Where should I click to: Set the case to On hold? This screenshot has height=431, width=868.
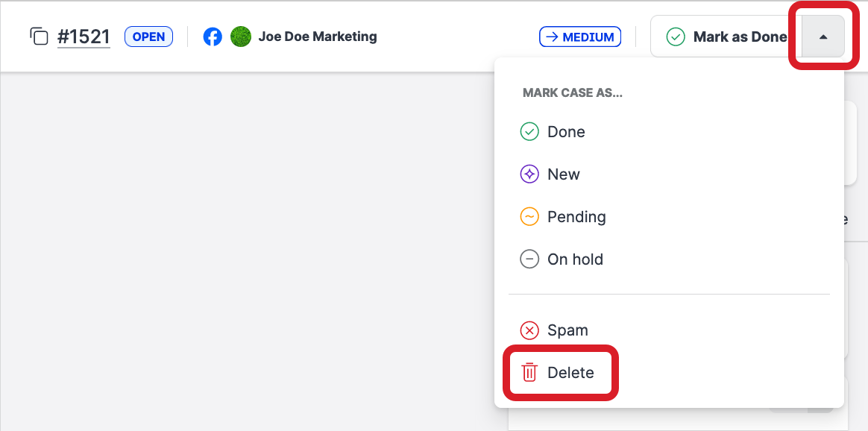tap(575, 259)
